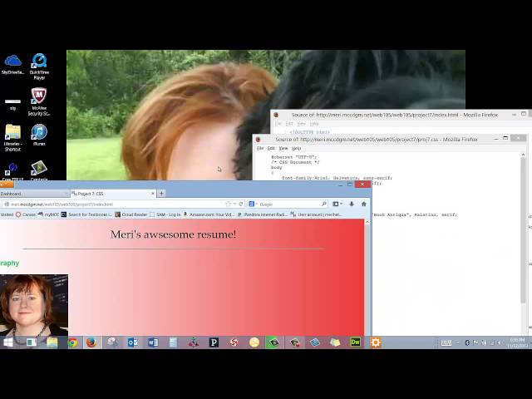Screen dimensions: 532x399
Task: Open the User account bookmark
Action: tap(316, 214)
